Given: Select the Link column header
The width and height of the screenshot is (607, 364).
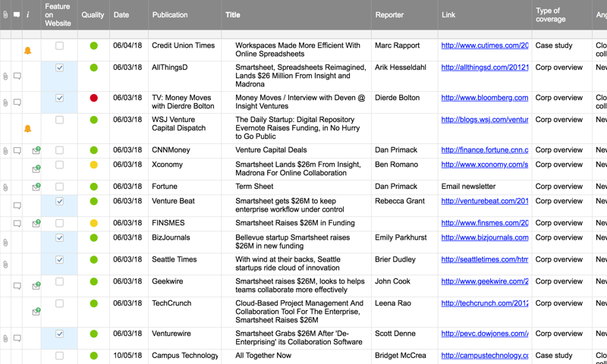Looking at the screenshot, I should click(485, 14).
